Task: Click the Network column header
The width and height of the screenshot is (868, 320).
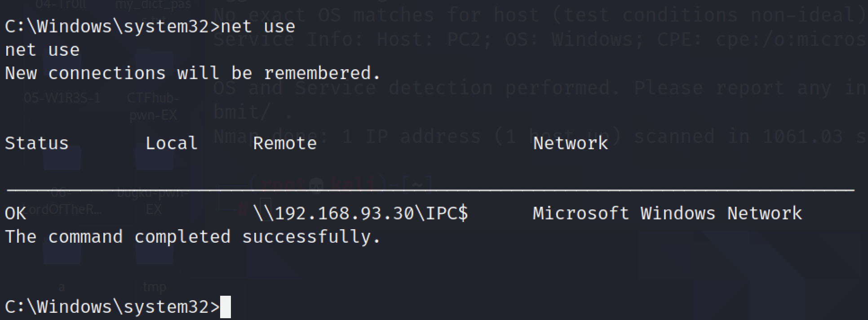Action: pos(570,143)
